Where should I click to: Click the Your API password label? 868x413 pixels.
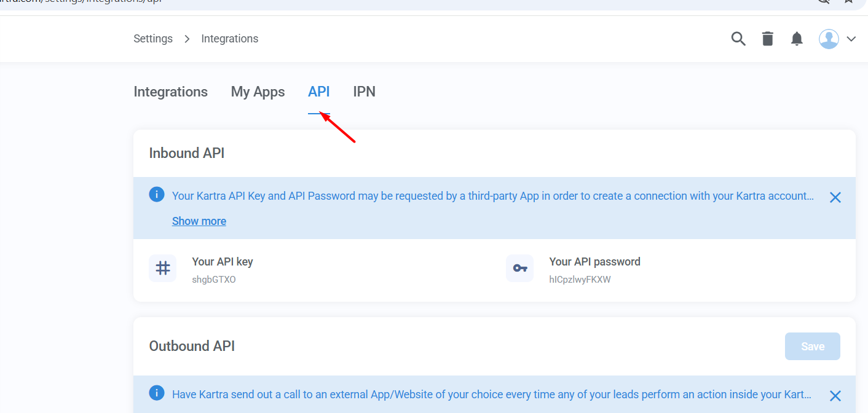click(595, 261)
